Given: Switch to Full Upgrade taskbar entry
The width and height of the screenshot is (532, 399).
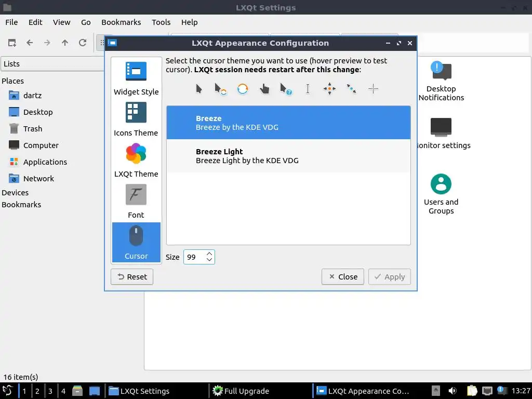Looking at the screenshot, I should pyautogui.click(x=261, y=391).
